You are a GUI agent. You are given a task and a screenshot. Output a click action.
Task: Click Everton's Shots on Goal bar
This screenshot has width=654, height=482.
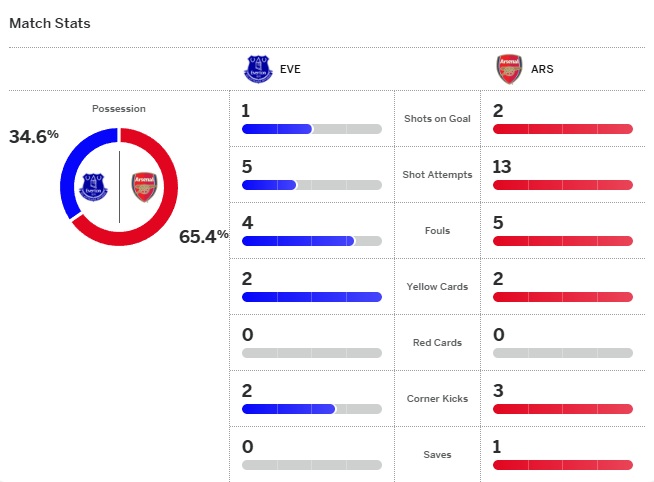tap(311, 129)
